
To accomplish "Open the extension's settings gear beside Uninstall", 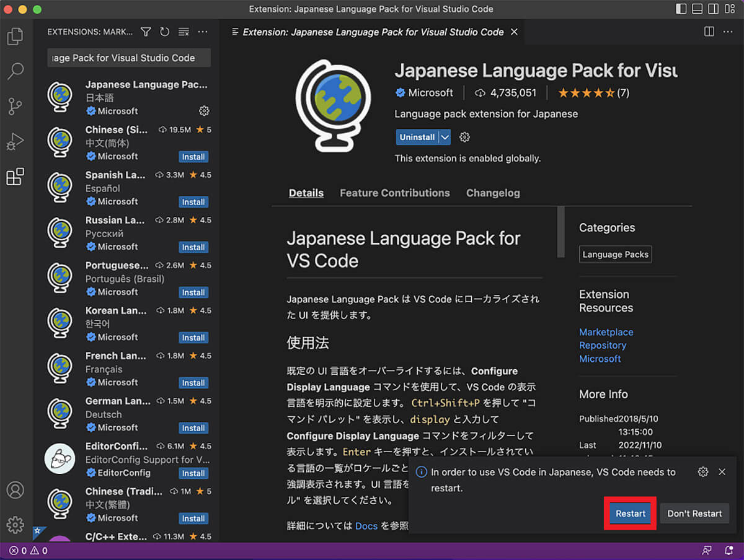I will (x=464, y=137).
